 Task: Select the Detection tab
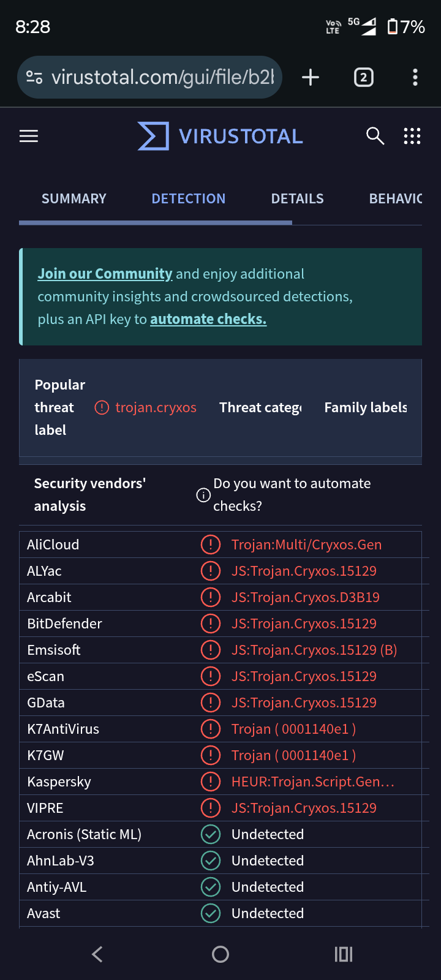tap(189, 198)
